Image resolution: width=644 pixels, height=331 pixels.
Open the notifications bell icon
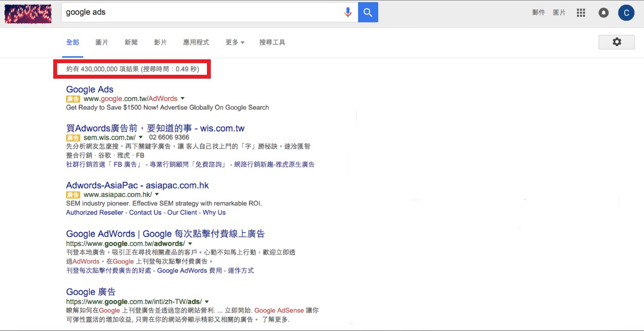coord(604,13)
